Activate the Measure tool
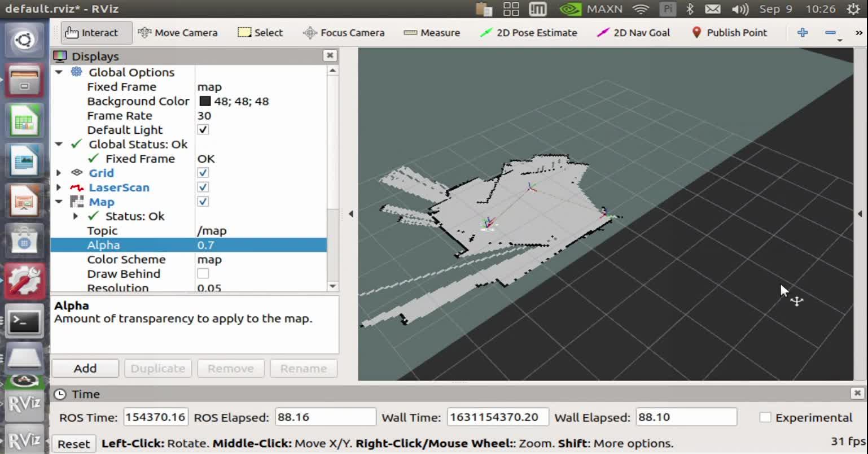Screen dimensions: 868x454 point(432,33)
